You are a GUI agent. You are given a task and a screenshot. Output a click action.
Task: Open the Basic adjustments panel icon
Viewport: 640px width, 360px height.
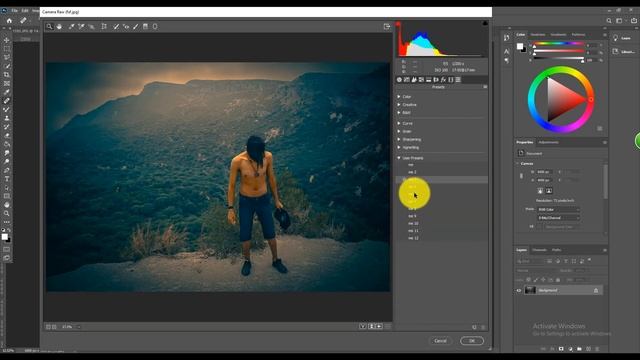coord(400,80)
